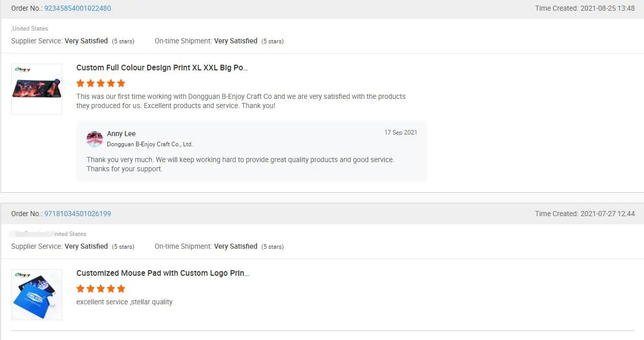644x340 pixels.
Task: Click Anny Lee's profile avatar
Action: (95, 139)
